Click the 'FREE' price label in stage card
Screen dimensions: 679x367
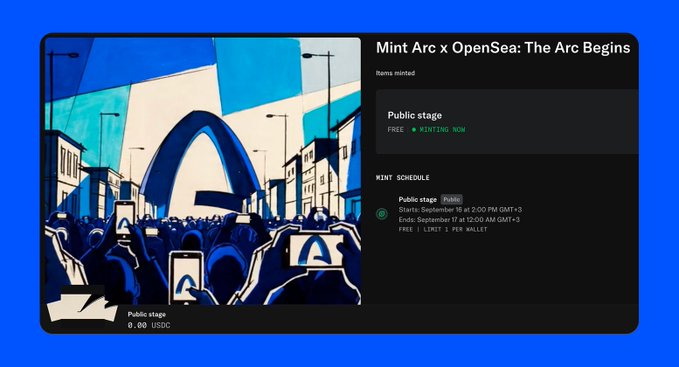396,129
